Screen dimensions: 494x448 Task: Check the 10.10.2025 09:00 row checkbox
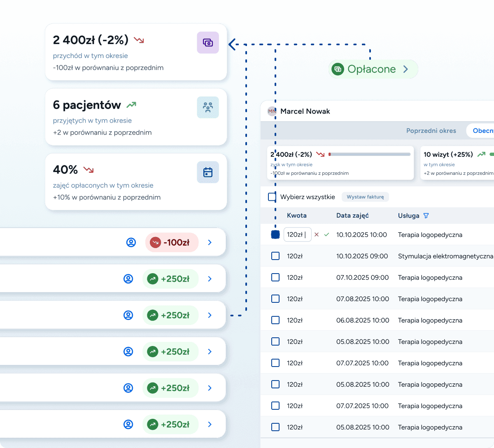pos(275,256)
